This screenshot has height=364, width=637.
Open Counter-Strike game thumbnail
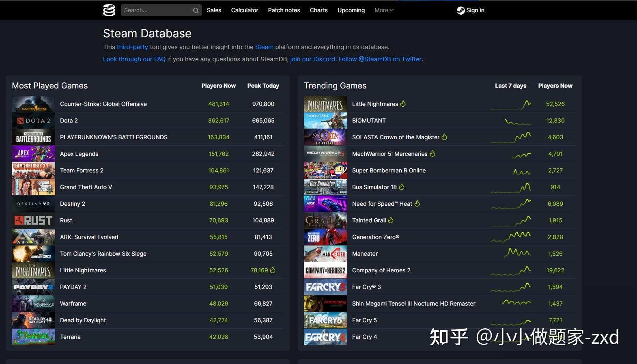[33, 104]
